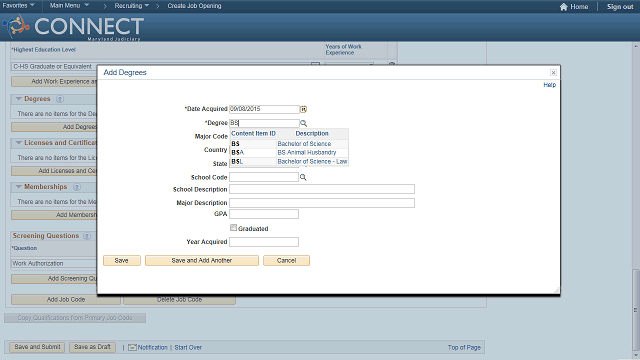Click Add Licenses and Certificates button

pos(54,171)
